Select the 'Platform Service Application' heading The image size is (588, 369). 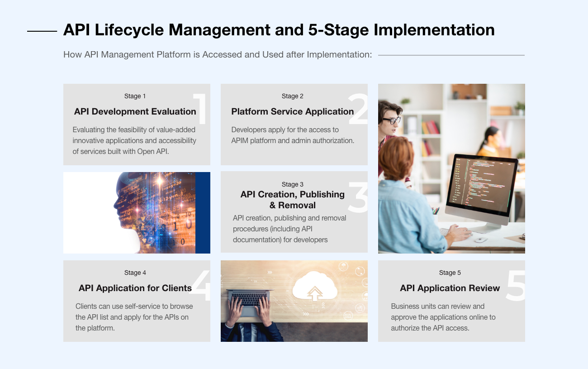(293, 111)
